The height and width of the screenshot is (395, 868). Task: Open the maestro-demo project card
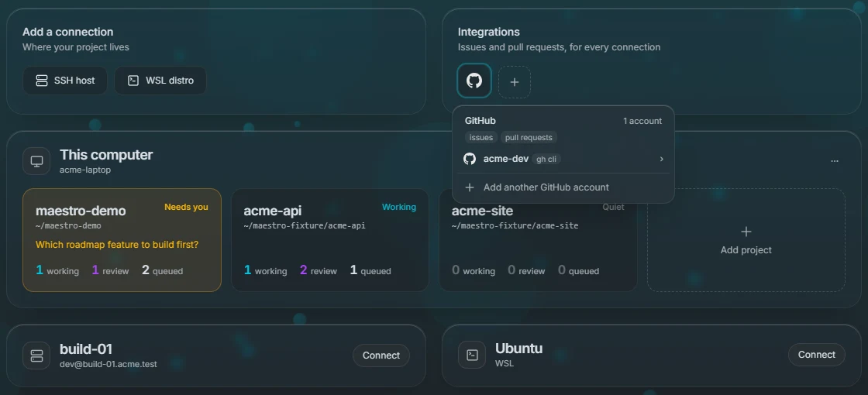point(122,239)
